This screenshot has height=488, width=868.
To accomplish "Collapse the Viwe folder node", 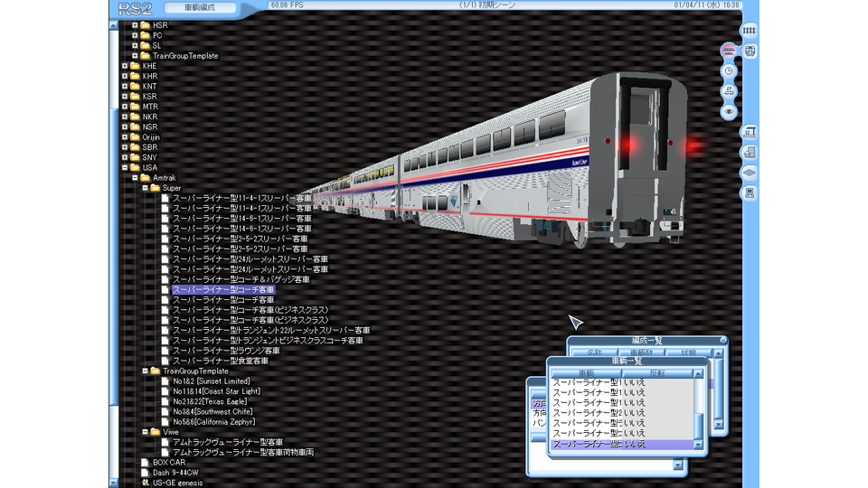I will [x=145, y=432].
